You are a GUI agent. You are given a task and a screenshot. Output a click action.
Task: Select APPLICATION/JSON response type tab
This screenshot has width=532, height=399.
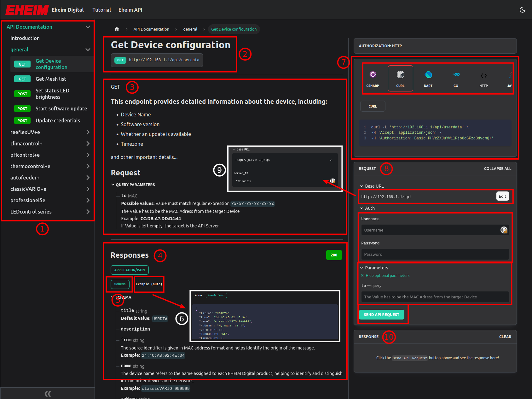click(x=130, y=270)
